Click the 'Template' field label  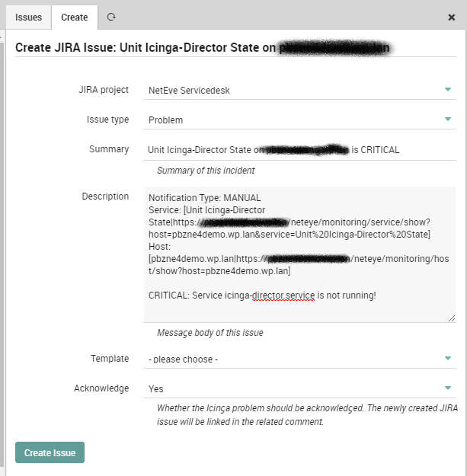coord(110,359)
